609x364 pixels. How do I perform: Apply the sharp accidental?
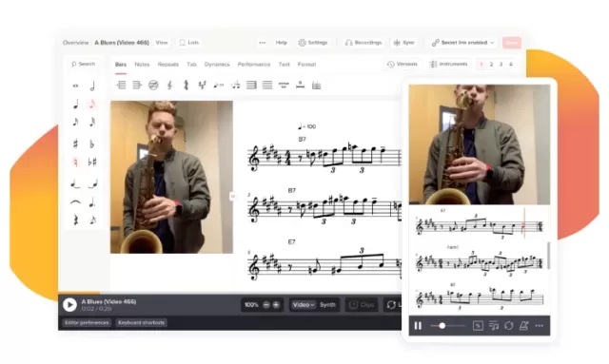click(75, 144)
